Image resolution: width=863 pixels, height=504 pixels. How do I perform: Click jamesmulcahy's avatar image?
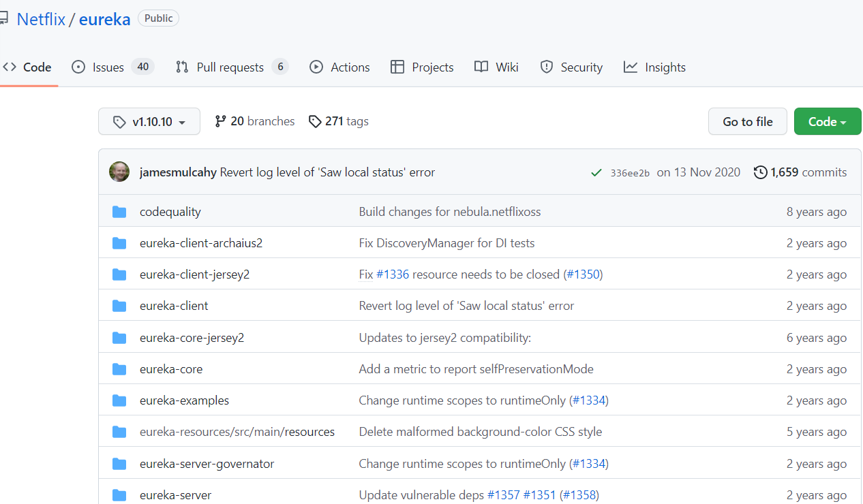119,172
